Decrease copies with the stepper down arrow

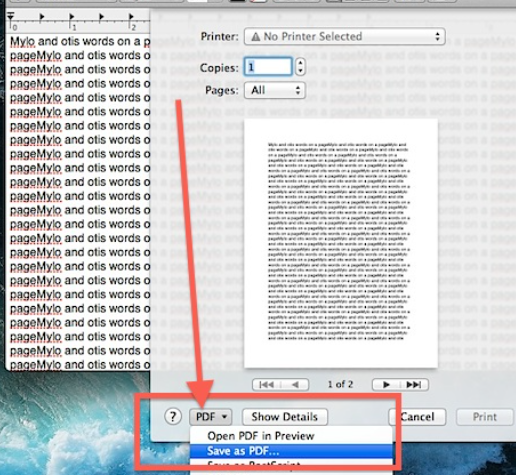pos(300,71)
